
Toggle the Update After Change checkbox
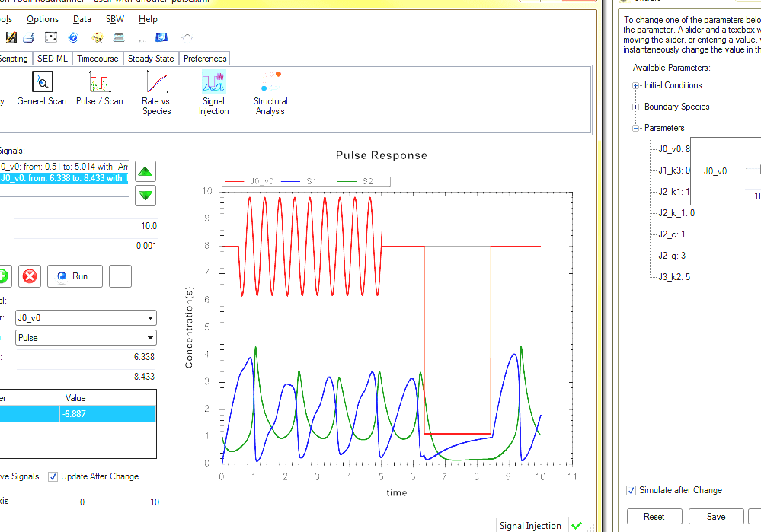pyautogui.click(x=53, y=476)
